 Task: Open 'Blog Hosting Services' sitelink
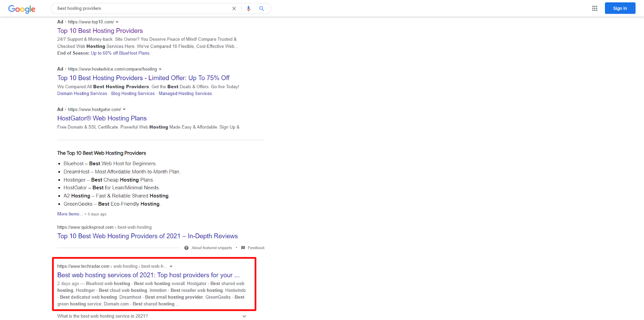133,93
